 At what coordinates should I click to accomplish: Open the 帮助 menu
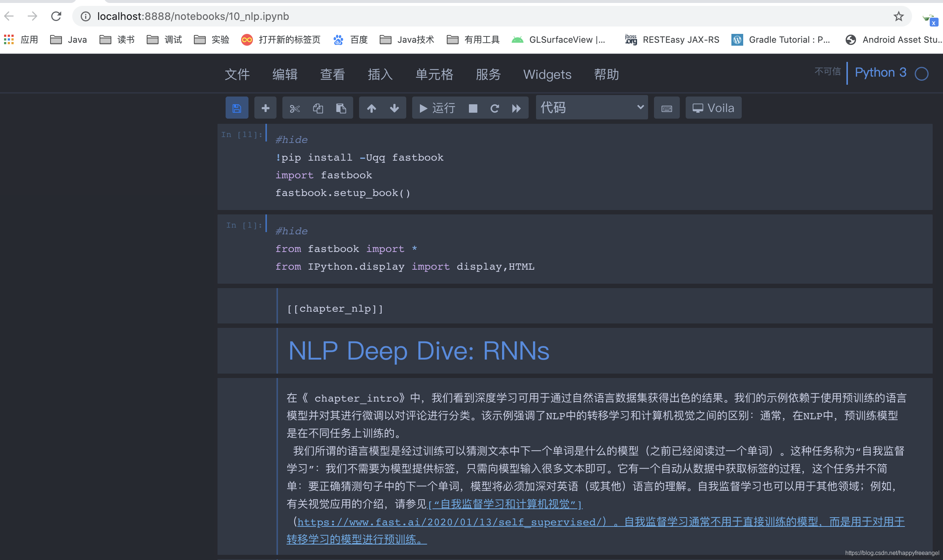pyautogui.click(x=607, y=74)
